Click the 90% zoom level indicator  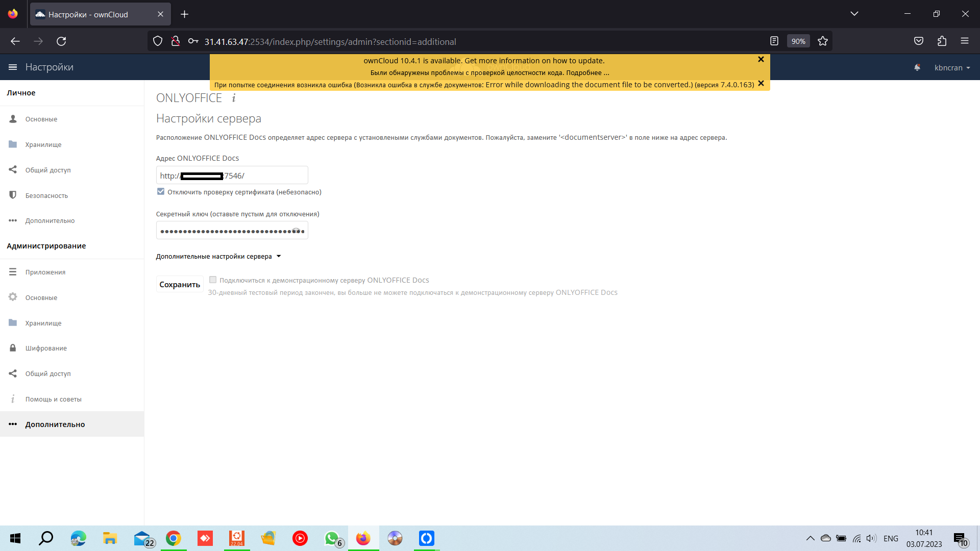(x=798, y=41)
